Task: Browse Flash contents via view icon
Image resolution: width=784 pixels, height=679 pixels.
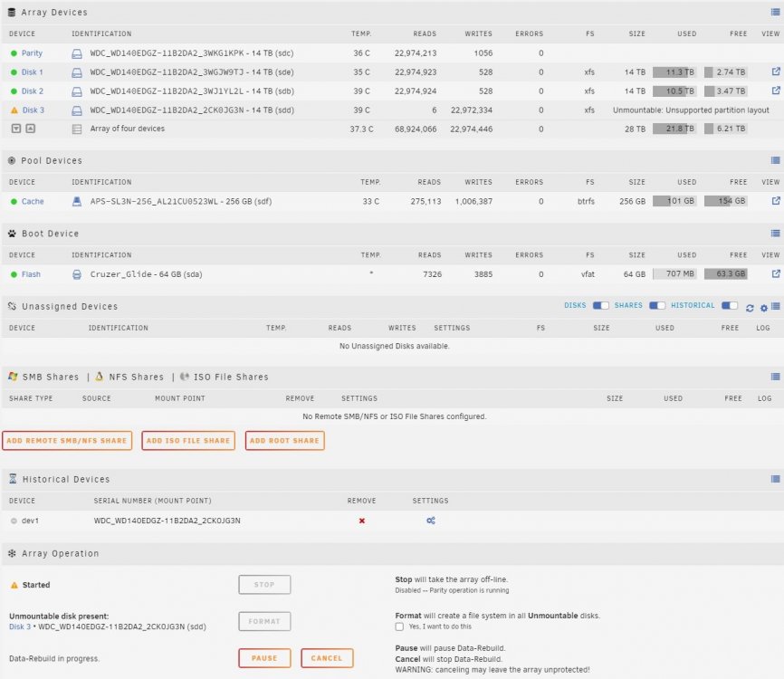Action: click(x=776, y=273)
